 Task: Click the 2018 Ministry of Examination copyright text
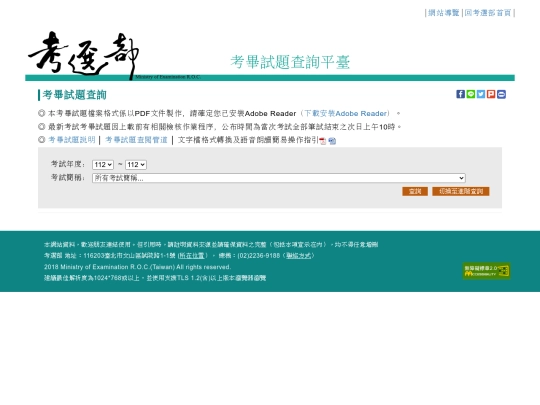click(x=137, y=267)
